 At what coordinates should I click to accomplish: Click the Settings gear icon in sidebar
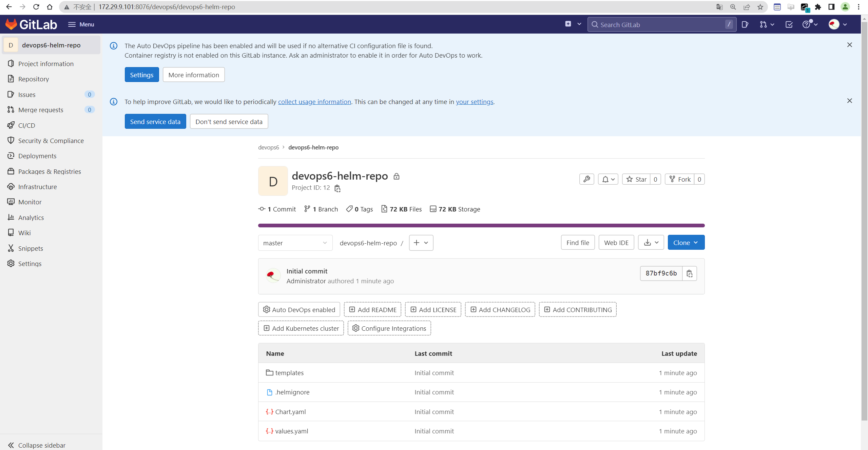point(11,263)
